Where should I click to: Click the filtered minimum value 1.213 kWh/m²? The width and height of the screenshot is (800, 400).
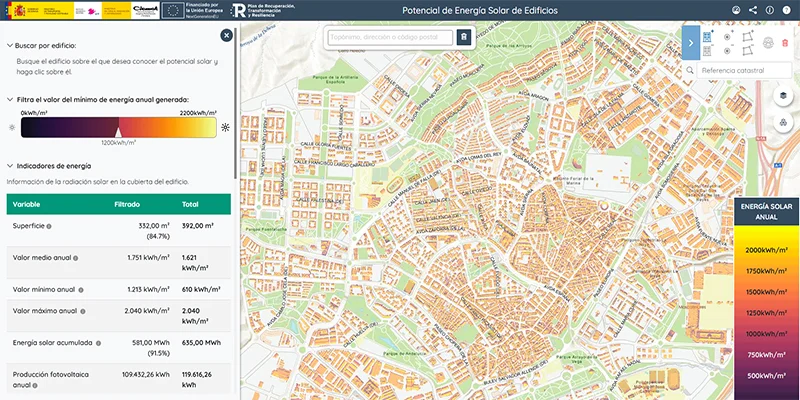[x=148, y=289]
